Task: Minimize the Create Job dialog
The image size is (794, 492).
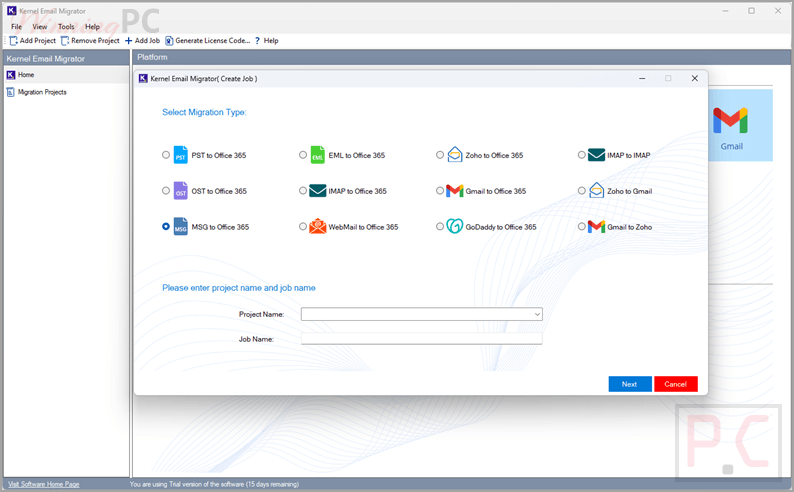Action: click(x=642, y=78)
